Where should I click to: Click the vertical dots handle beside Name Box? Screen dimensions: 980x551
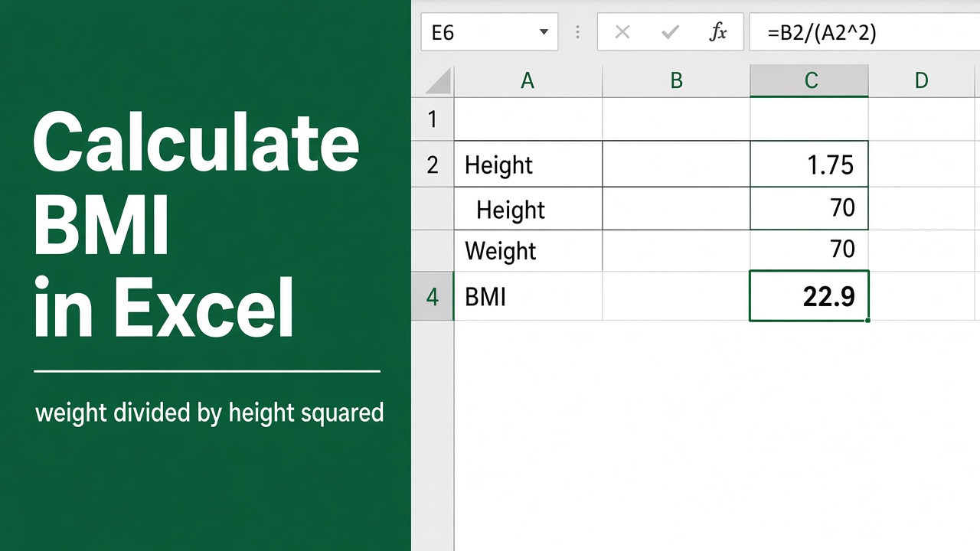click(x=577, y=32)
